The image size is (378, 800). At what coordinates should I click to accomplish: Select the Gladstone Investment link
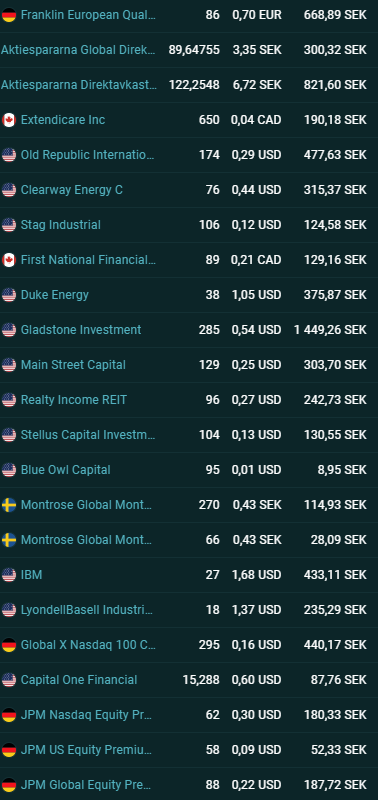81,330
